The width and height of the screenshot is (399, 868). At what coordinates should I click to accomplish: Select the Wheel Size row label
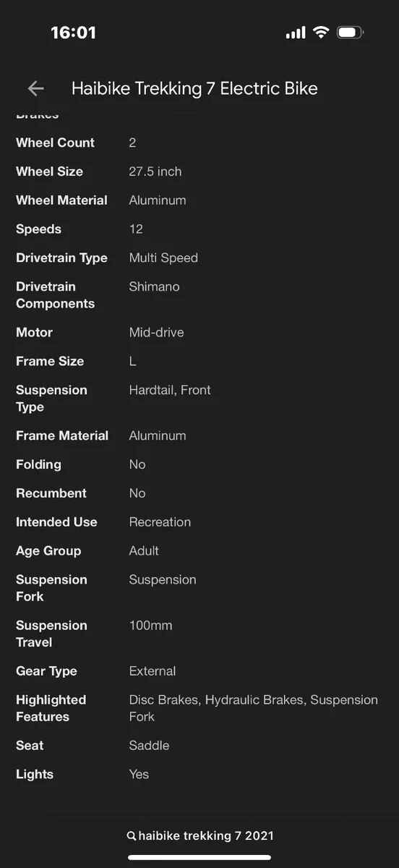pyautogui.click(x=49, y=171)
